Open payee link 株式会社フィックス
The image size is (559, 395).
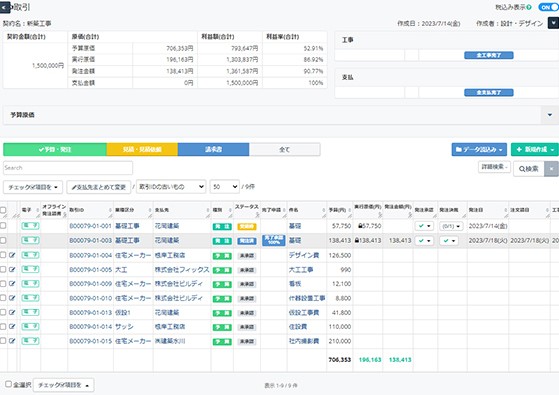[x=182, y=270]
